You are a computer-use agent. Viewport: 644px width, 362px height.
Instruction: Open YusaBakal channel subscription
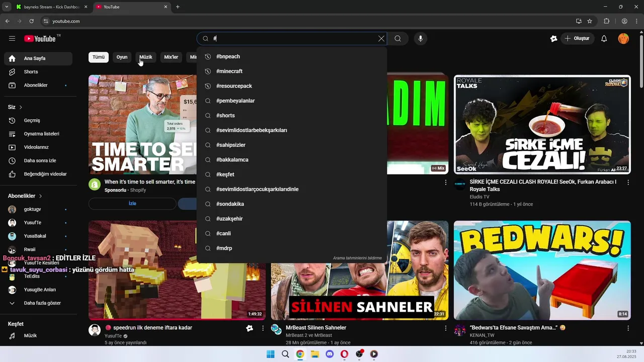click(38, 236)
